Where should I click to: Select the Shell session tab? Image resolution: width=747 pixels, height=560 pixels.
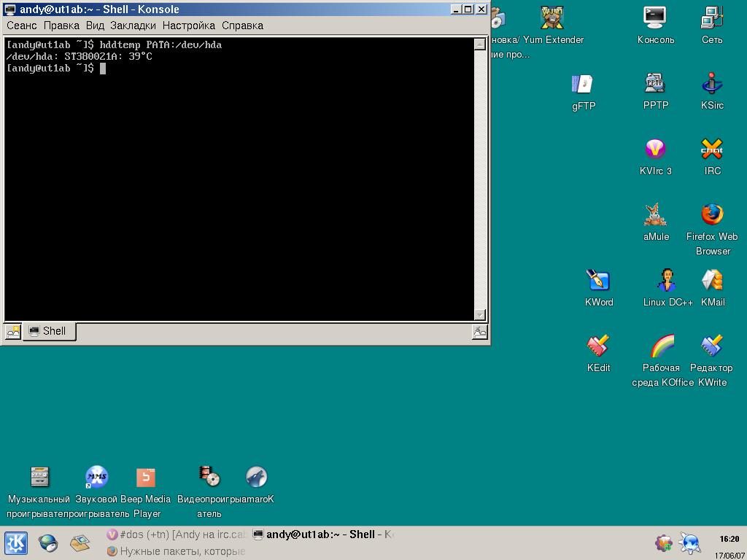[x=48, y=331]
